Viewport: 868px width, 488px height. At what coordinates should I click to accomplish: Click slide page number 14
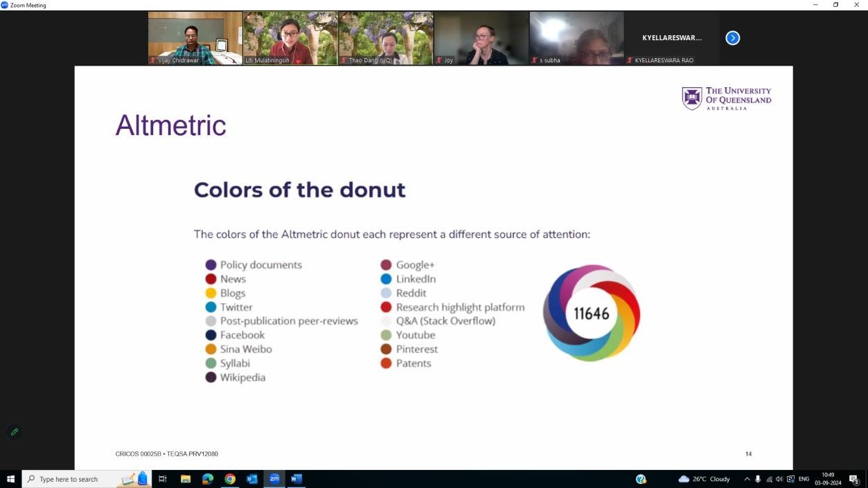pyautogui.click(x=748, y=454)
